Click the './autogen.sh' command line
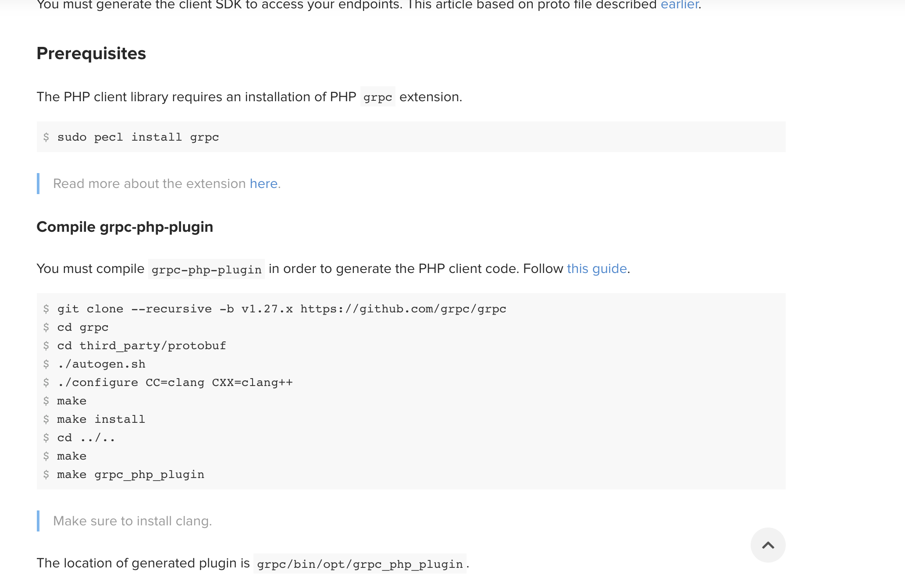This screenshot has height=588, width=905. 101,364
